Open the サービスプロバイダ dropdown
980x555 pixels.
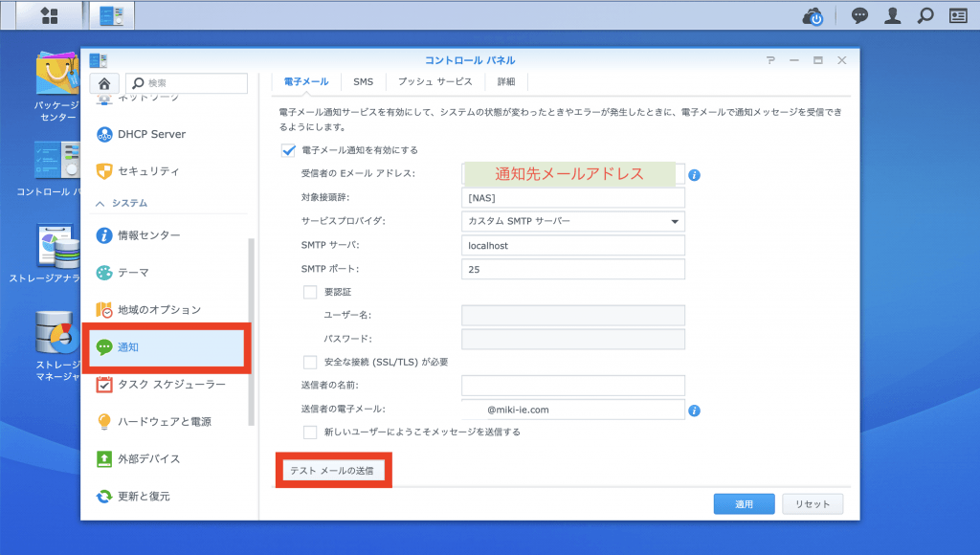573,221
